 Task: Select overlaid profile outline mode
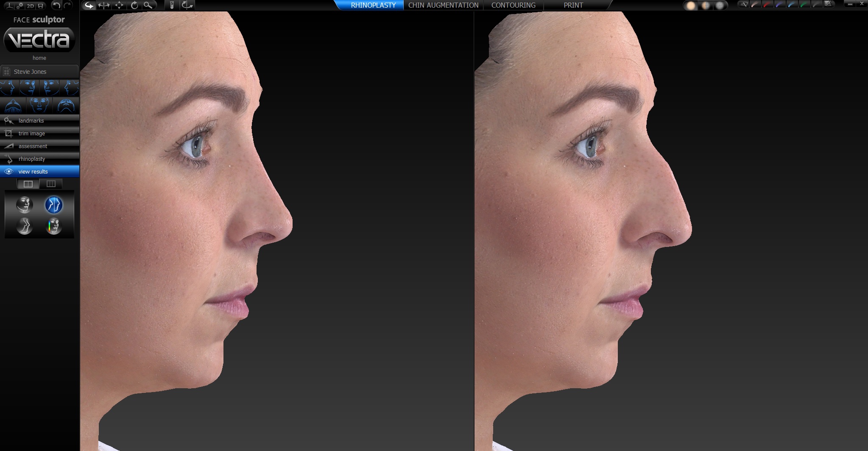[x=25, y=226]
